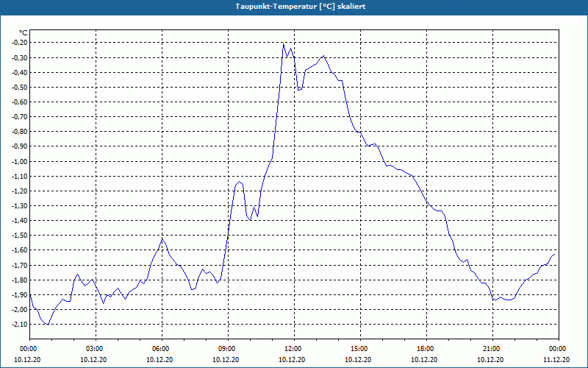This screenshot has width=588, height=368.
Task: Click the -1,70 temperature tick
Action: pos(20,265)
